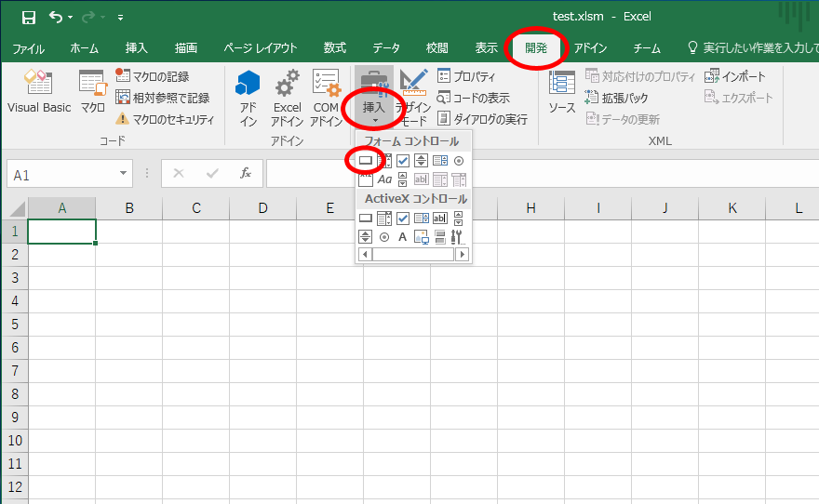Image resolution: width=819 pixels, height=504 pixels.
Task: Open ActiveX More Controls tools icon
Action: [x=458, y=237]
